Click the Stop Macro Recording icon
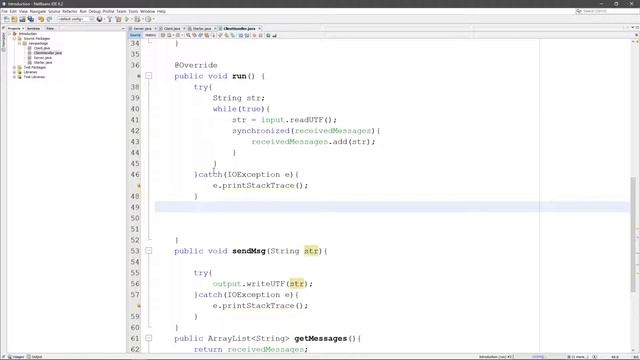 tap(260, 36)
